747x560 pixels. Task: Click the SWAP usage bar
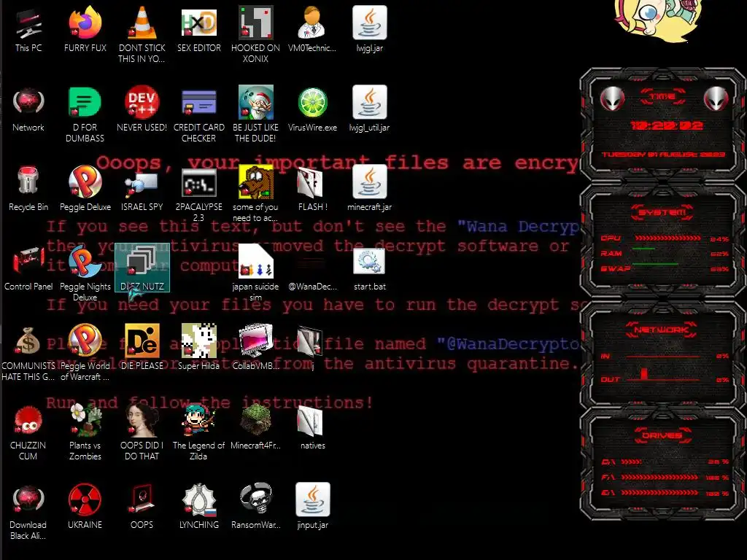click(667, 264)
